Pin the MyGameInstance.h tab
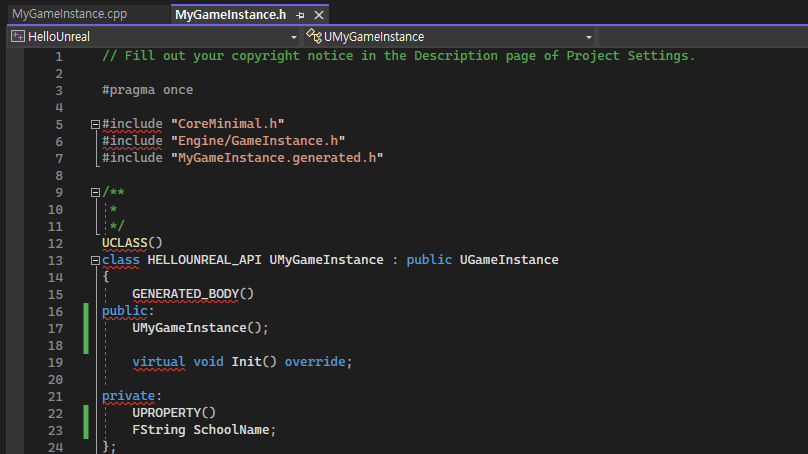 300,15
